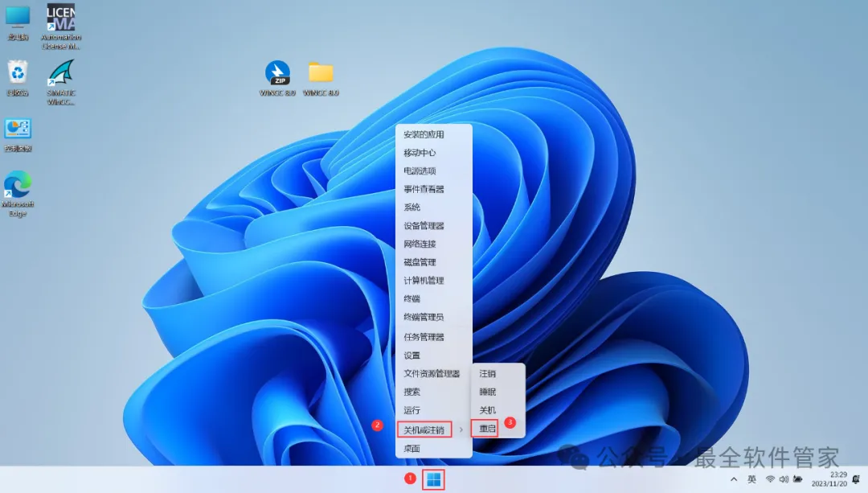Open the notification bell icon
868x493 pixels.
857,479
